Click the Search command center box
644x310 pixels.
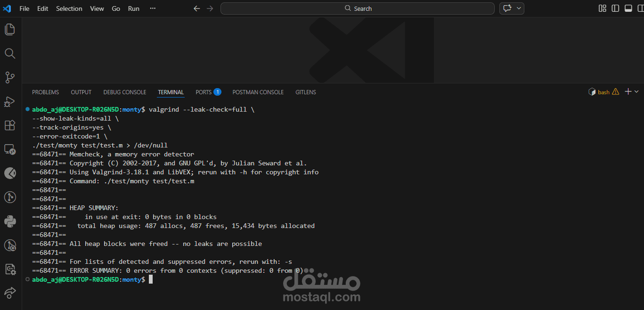(358, 8)
